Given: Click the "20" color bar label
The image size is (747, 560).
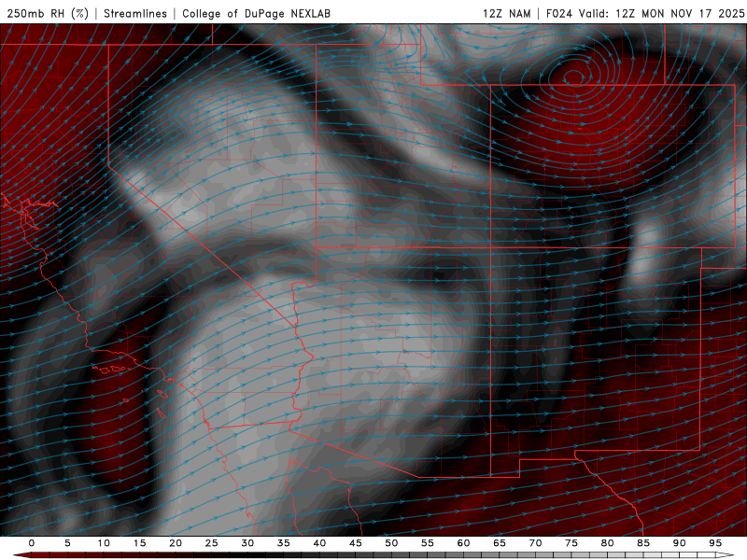Looking at the screenshot, I should [176, 543].
